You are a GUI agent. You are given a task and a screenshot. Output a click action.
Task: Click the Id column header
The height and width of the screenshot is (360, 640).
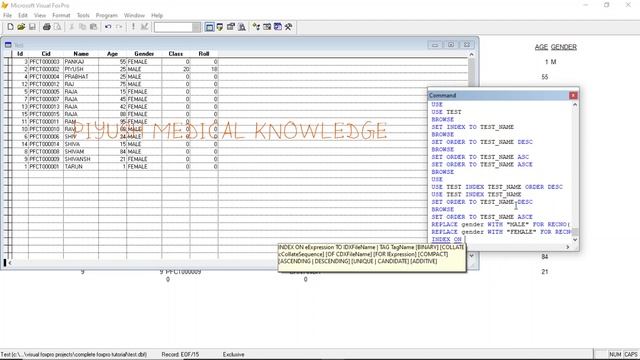click(20, 54)
